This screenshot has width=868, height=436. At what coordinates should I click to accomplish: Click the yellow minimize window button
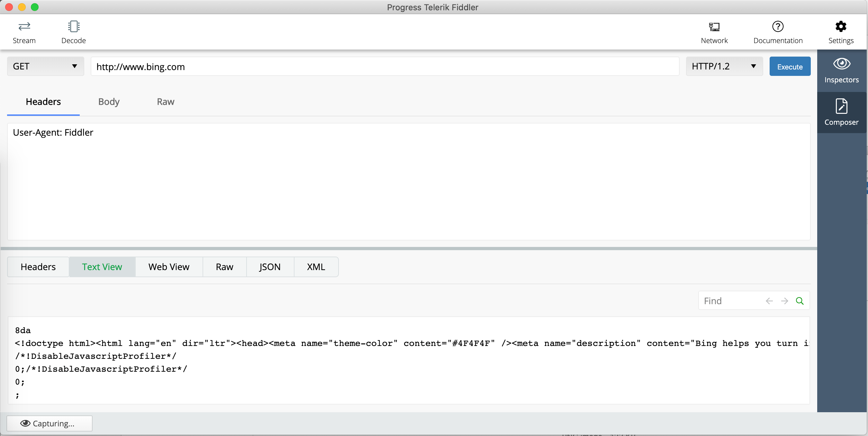click(22, 7)
